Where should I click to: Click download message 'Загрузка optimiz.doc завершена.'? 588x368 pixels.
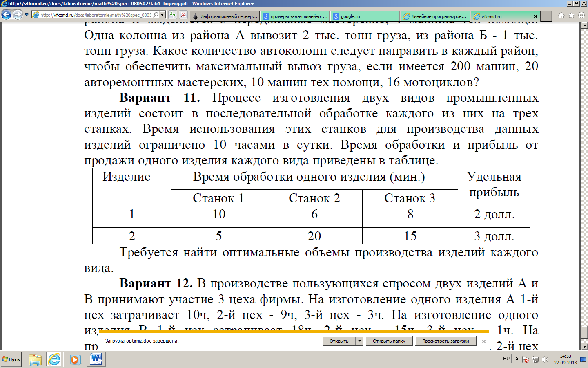pos(142,341)
